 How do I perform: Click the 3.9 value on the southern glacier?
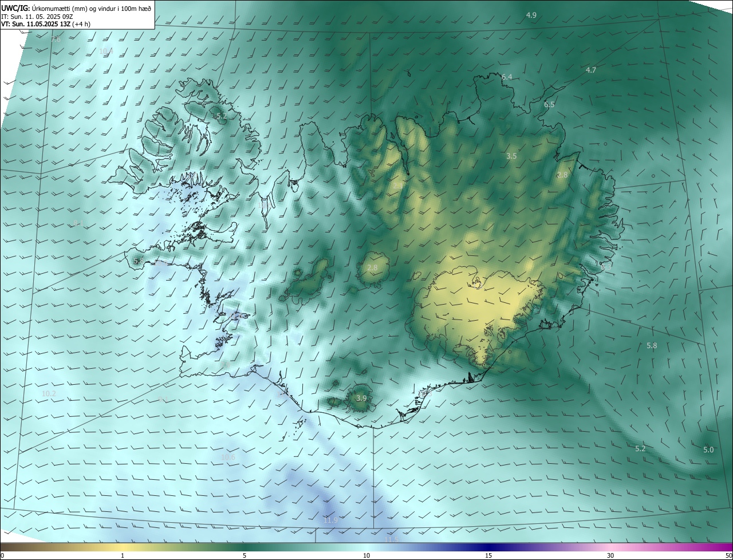pyautogui.click(x=361, y=399)
